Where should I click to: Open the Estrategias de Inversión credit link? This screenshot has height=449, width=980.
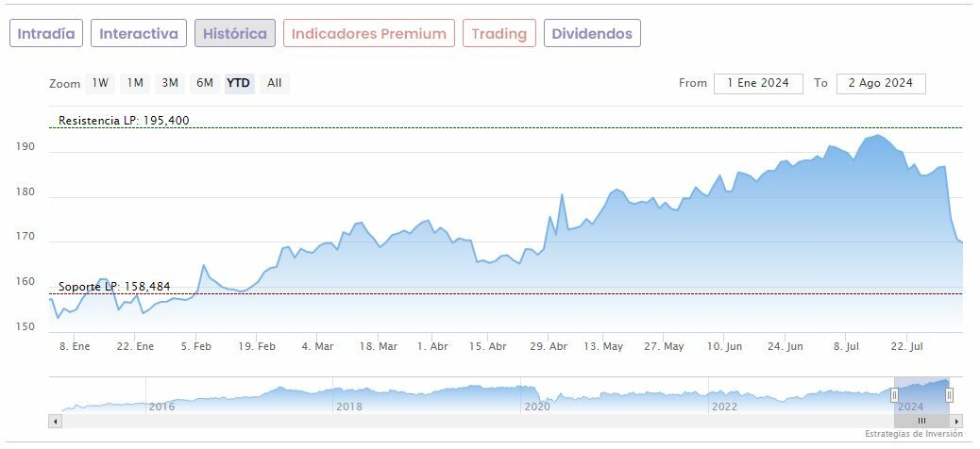[913, 434]
